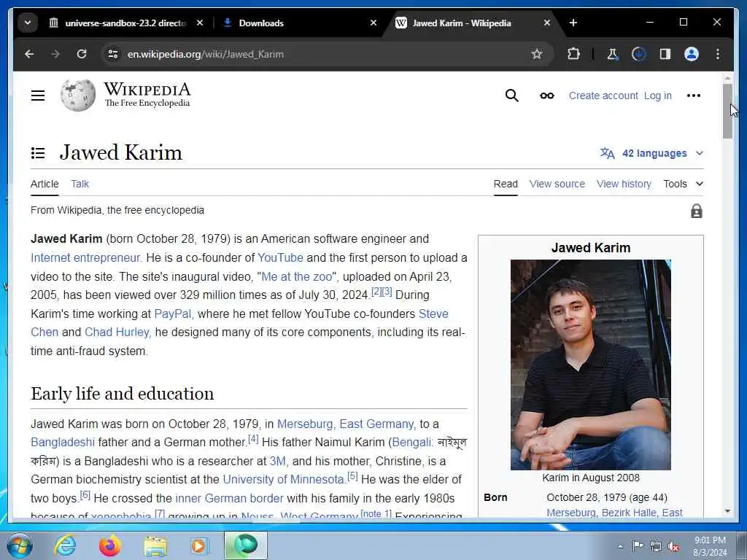Open Windows Media Player taskbar icon

(200, 545)
